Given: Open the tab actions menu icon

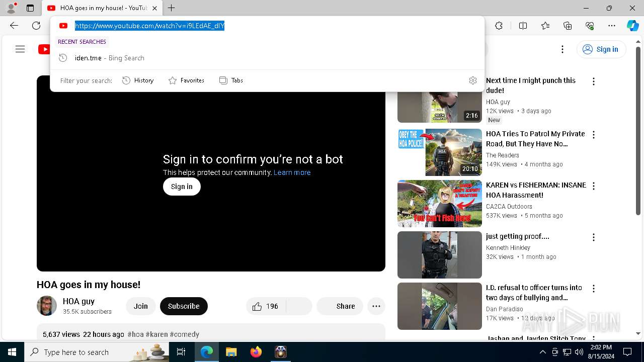Looking at the screenshot, I should point(30,8).
